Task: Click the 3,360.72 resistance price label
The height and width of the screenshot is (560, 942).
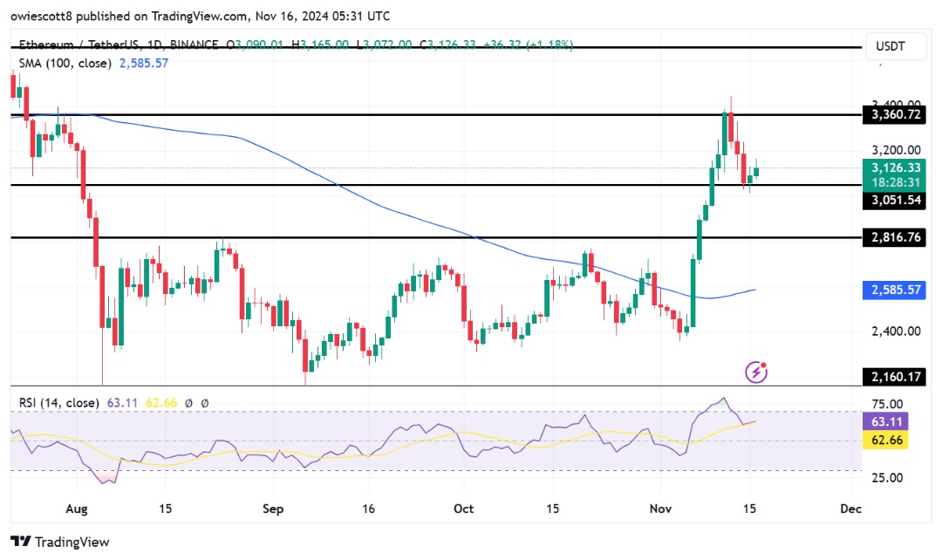Action: (x=895, y=114)
